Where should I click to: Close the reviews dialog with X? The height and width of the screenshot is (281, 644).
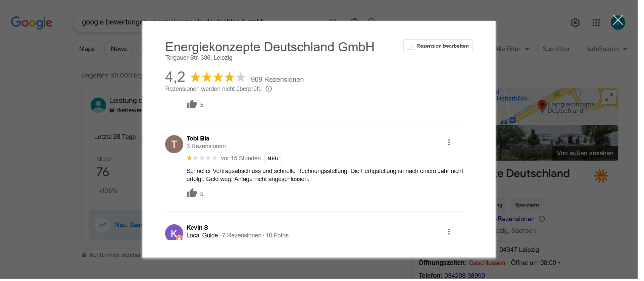click(617, 21)
